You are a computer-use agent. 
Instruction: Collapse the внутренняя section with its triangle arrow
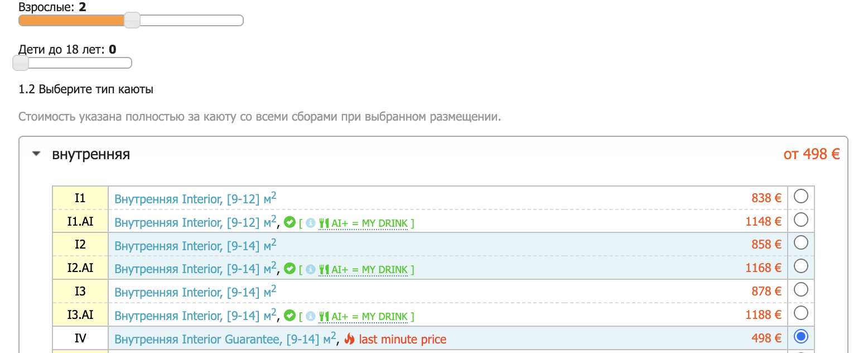pyautogui.click(x=37, y=155)
